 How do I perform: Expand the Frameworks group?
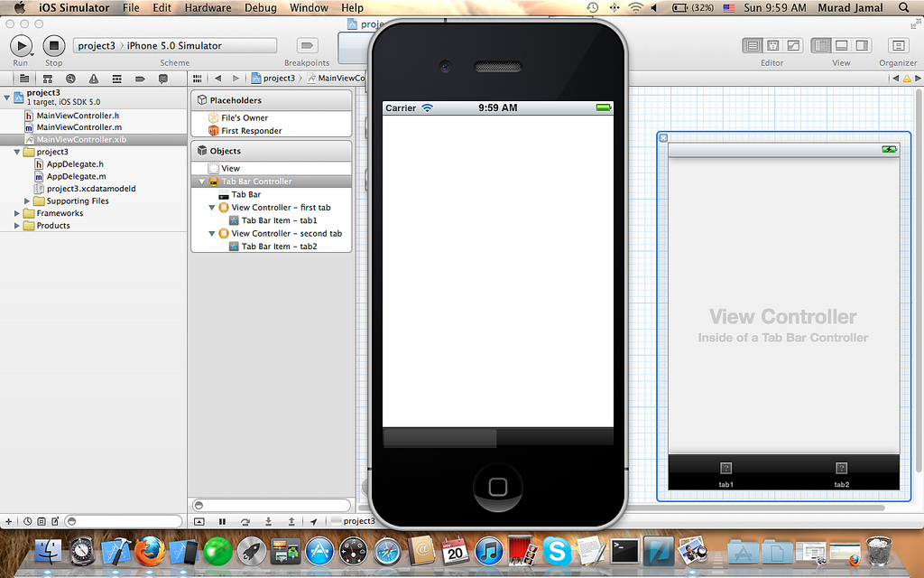point(17,214)
